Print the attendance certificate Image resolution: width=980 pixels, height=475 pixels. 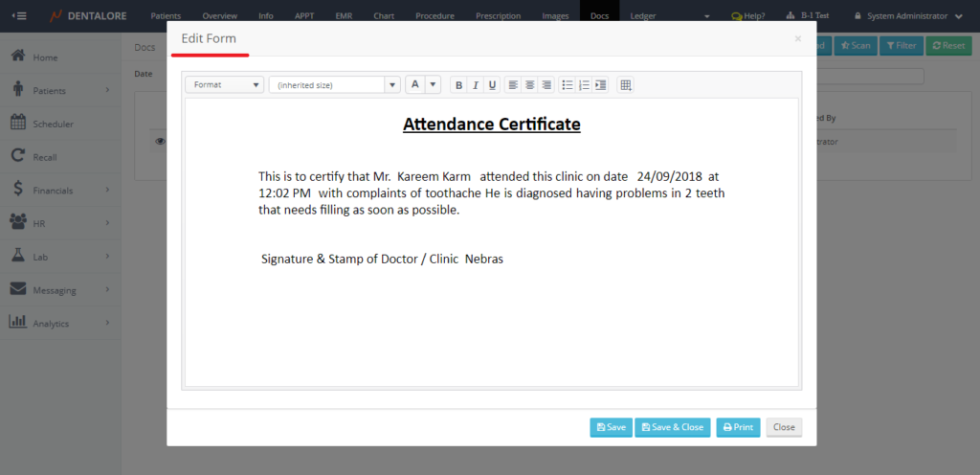pyautogui.click(x=738, y=427)
